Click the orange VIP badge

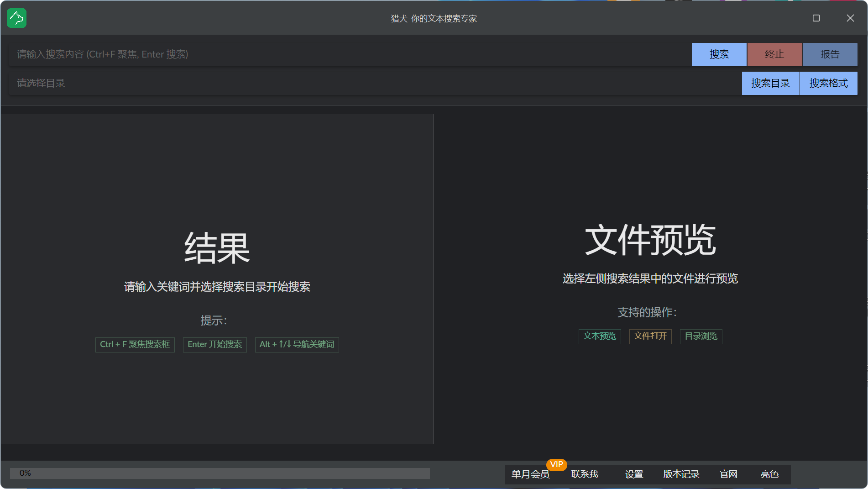(556, 464)
